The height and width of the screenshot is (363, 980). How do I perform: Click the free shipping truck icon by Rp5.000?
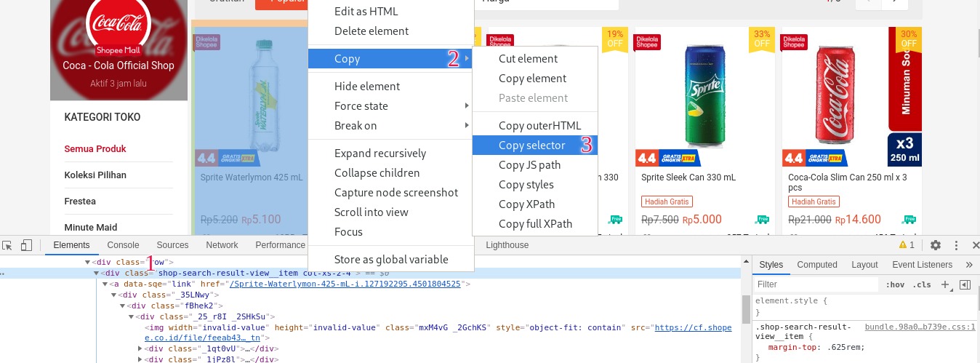[762, 219]
